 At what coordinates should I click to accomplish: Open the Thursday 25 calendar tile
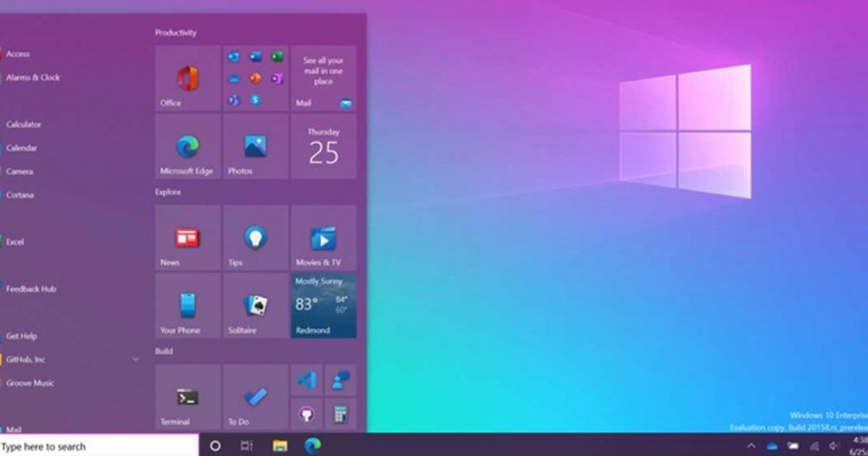point(323,146)
